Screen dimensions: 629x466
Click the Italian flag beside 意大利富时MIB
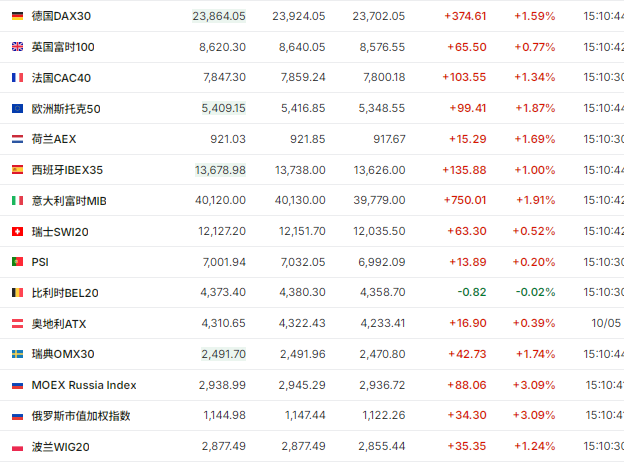17,201
